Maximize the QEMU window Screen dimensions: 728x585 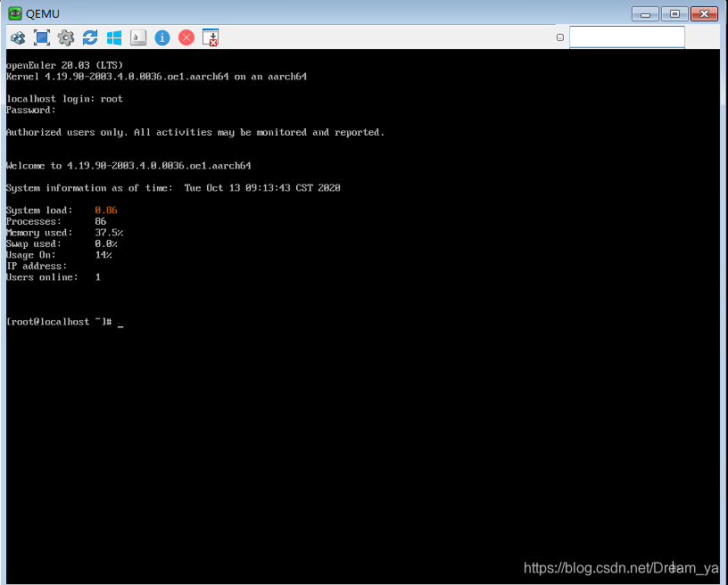(x=674, y=14)
